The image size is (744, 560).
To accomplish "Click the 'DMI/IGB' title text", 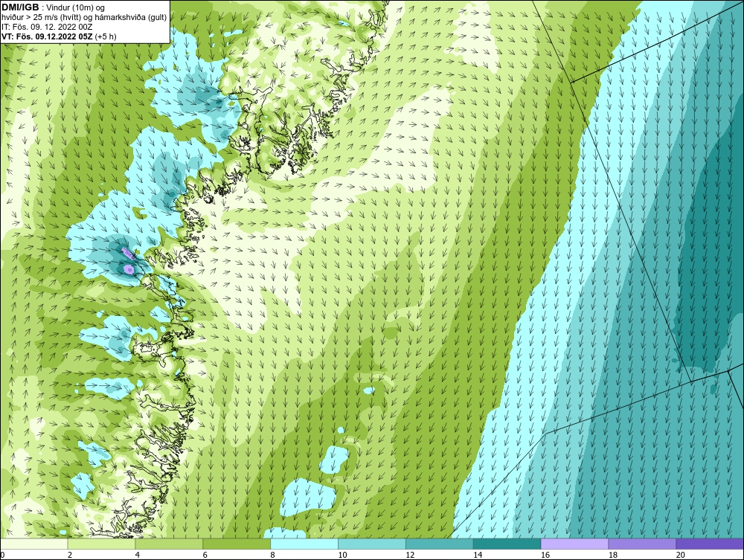I will tap(20, 7).
